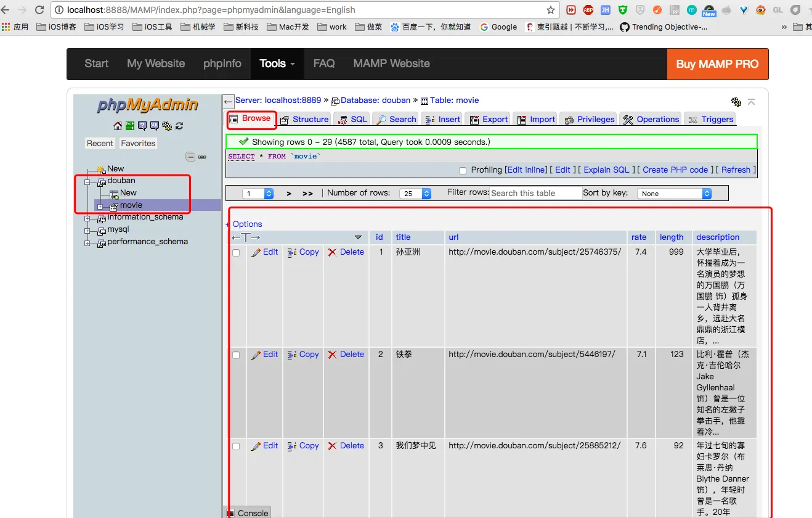Click the Create PHP code link
The width and height of the screenshot is (812, 518).
pos(675,170)
